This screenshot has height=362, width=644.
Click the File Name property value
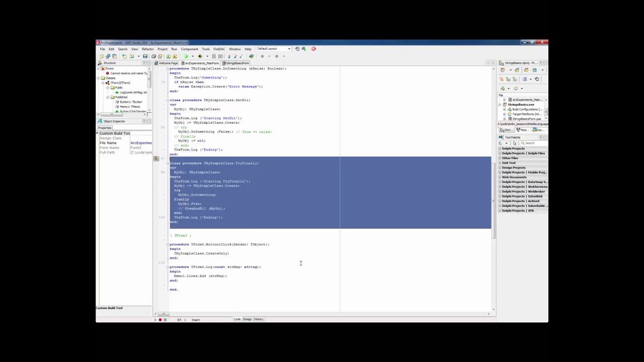[x=141, y=143]
